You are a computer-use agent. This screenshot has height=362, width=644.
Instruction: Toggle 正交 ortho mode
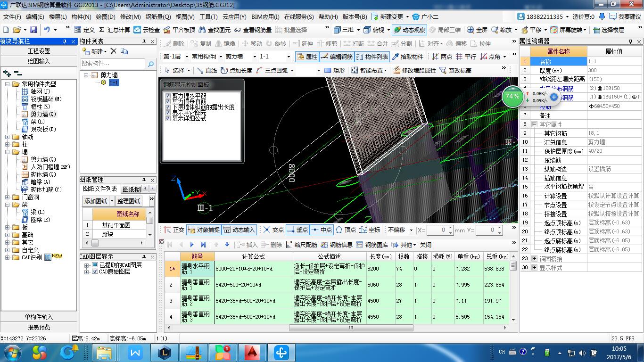[x=173, y=230]
